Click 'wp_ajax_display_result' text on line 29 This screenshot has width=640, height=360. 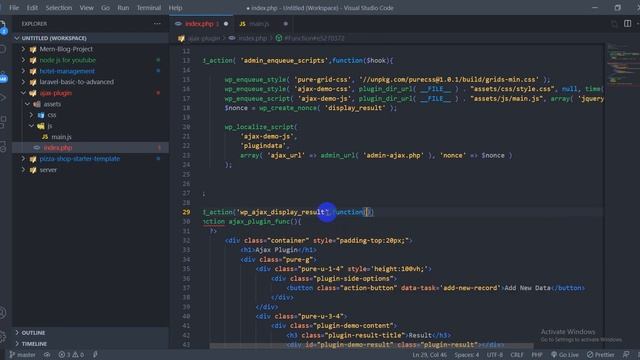(282, 212)
